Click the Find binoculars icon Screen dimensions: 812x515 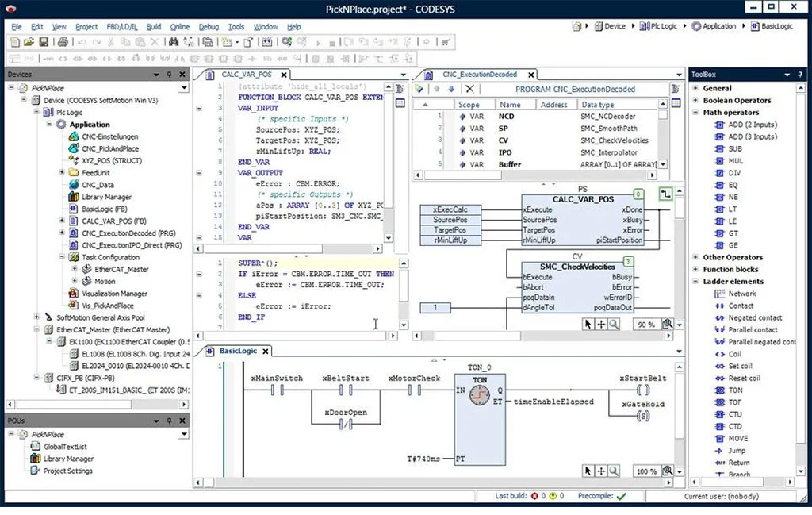click(x=174, y=42)
